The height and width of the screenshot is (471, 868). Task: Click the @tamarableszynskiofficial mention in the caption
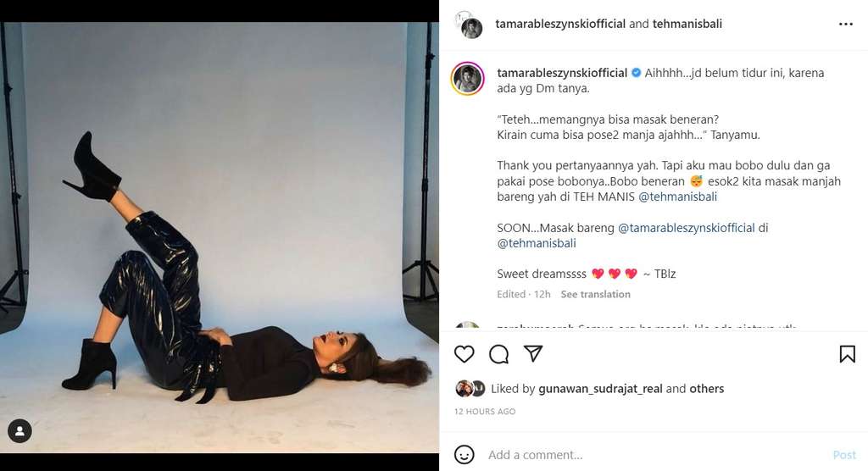point(687,228)
